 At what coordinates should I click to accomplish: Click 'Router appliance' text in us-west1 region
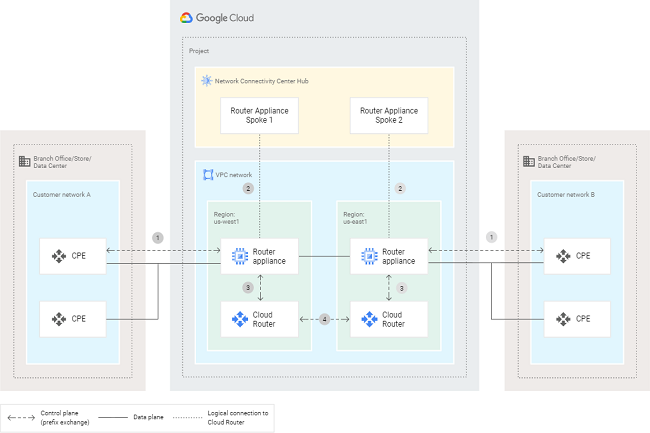click(269, 256)
